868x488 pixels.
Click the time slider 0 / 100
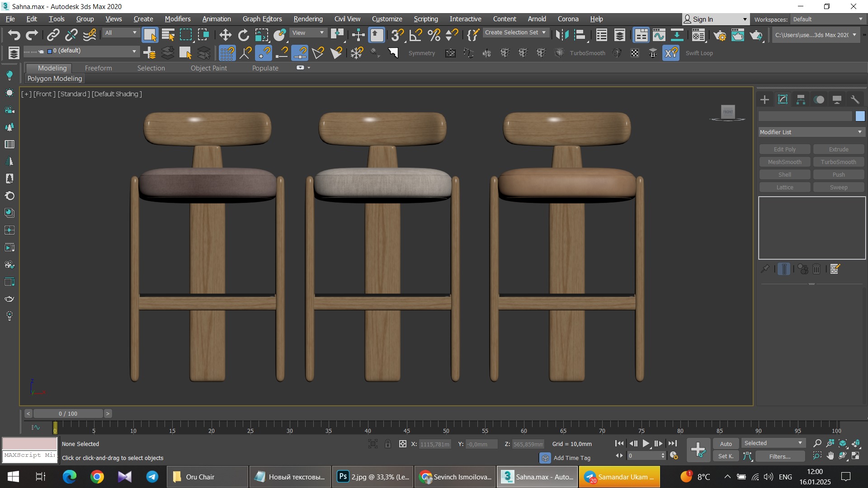coord(68,413)
